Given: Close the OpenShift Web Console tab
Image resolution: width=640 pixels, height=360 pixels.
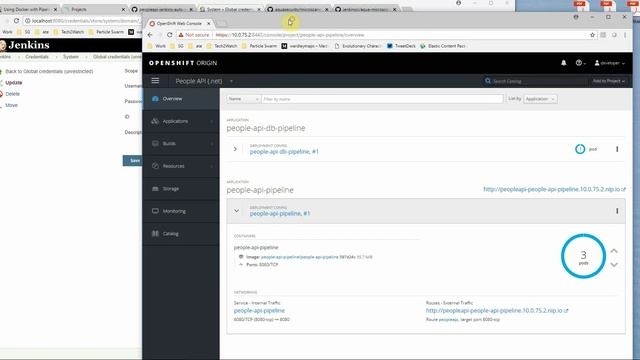Looking at the screenshot, I should point(208,24).
